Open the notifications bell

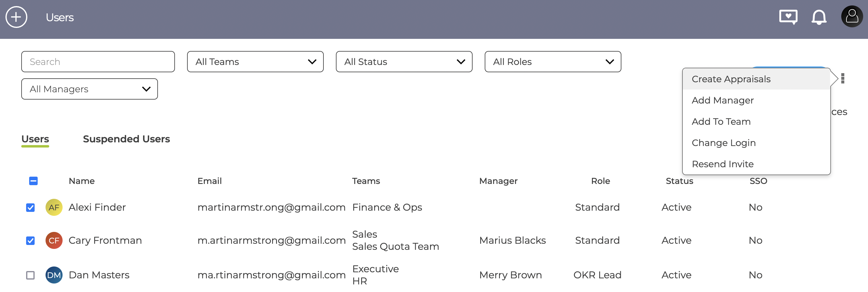pos(819,17)
